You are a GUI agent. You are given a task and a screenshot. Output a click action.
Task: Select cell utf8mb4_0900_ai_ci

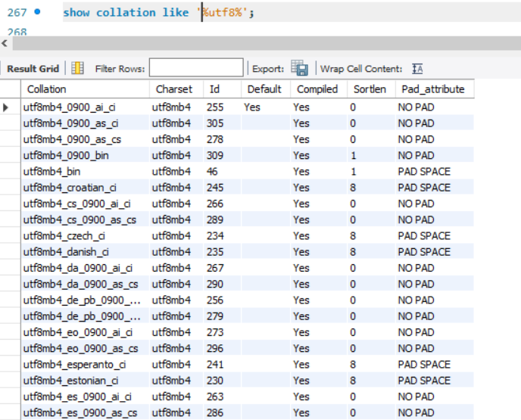pyautogui.click(x=85, y=107)
